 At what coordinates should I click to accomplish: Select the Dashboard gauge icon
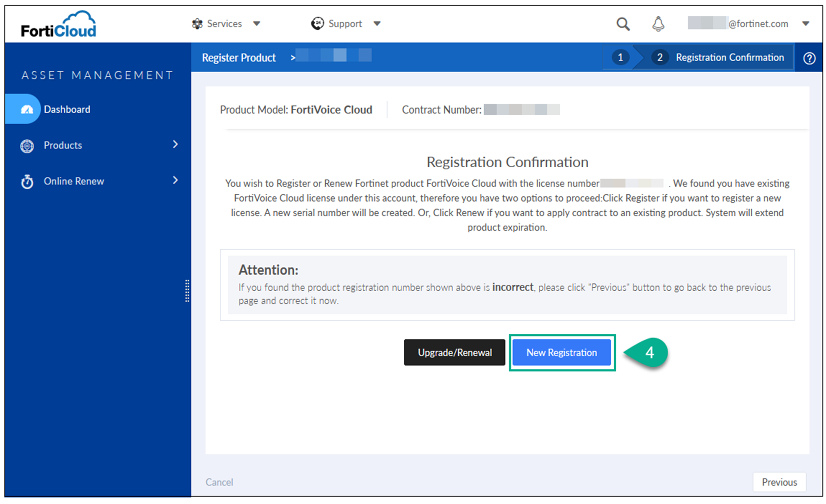[x=27, y=109]
